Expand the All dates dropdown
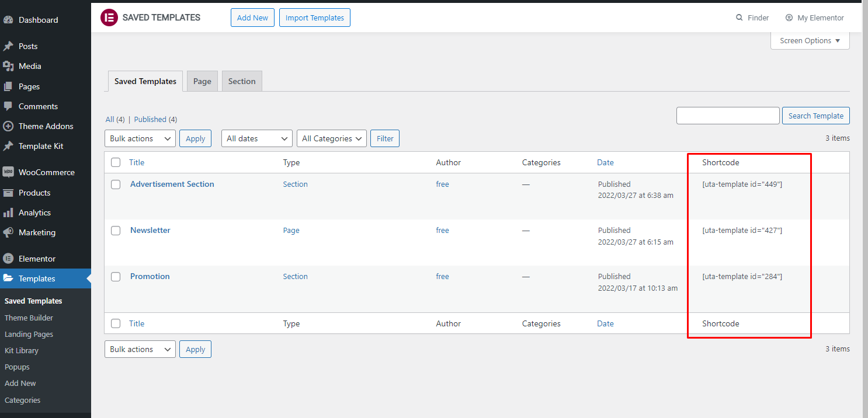Screen dimensions: 868x418 [x=256, y=138]
